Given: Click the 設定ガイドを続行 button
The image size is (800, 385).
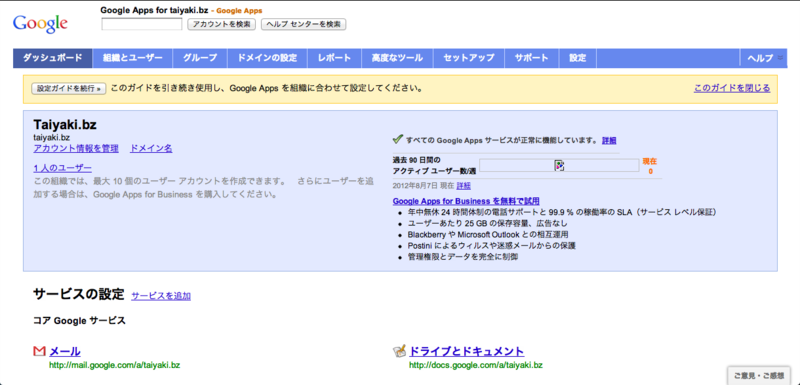Looking at the screenshot, I should 69,89.
